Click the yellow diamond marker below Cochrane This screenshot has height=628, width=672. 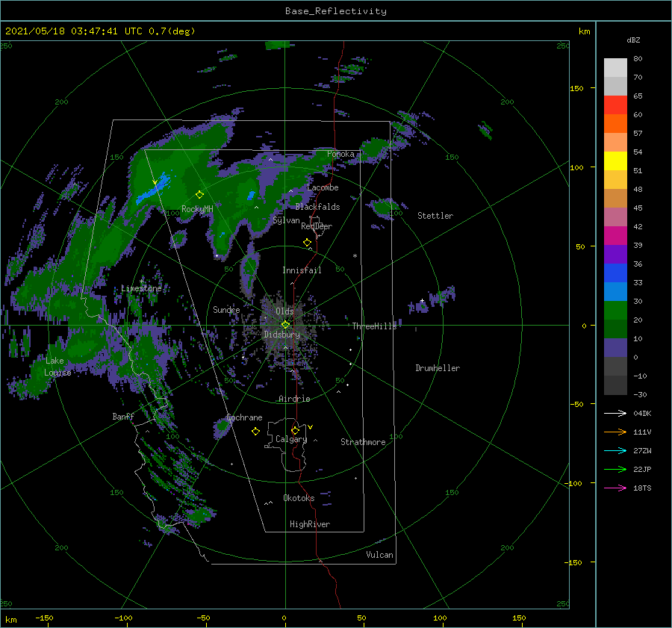(255, 432)
